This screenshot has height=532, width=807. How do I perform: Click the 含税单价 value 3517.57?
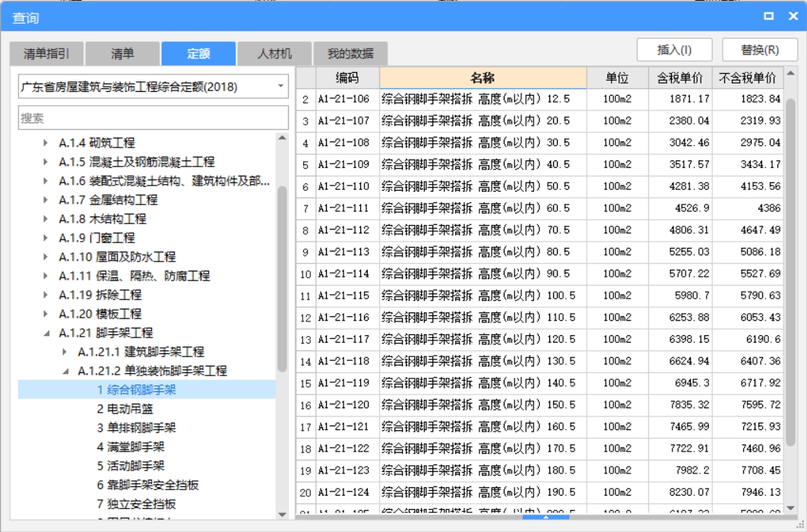[x=680, y=165]
